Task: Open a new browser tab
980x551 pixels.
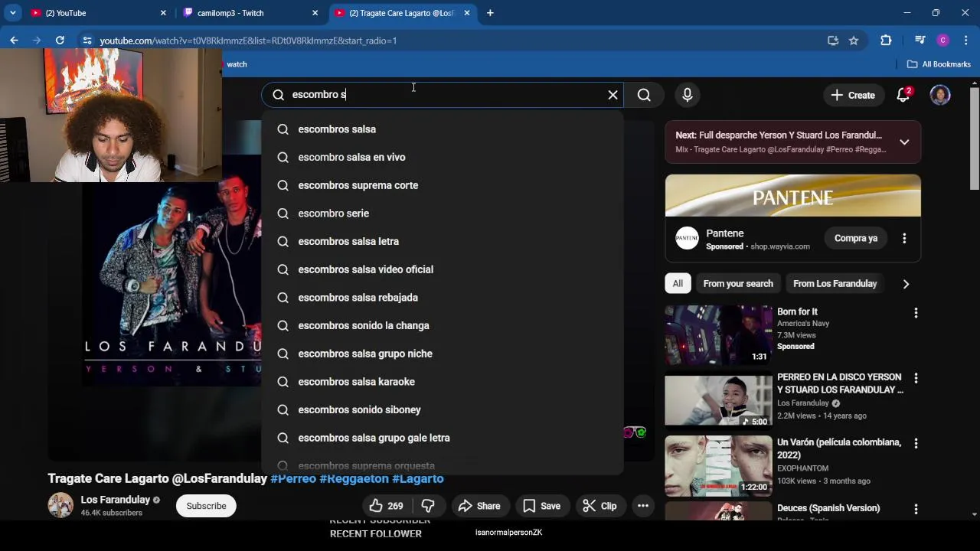Action: pyautogui.click(x=490, y=13)
